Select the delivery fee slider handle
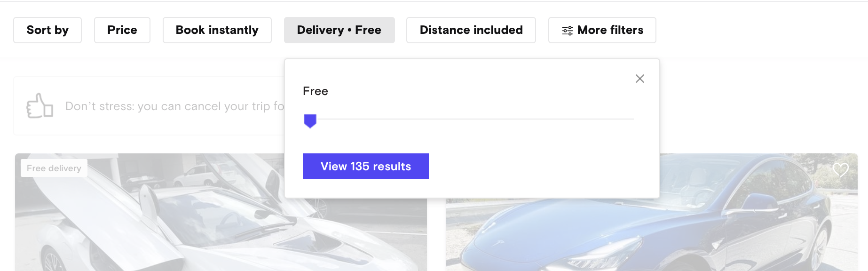Screen dimensions: 868x271 [x=310, y=121]
